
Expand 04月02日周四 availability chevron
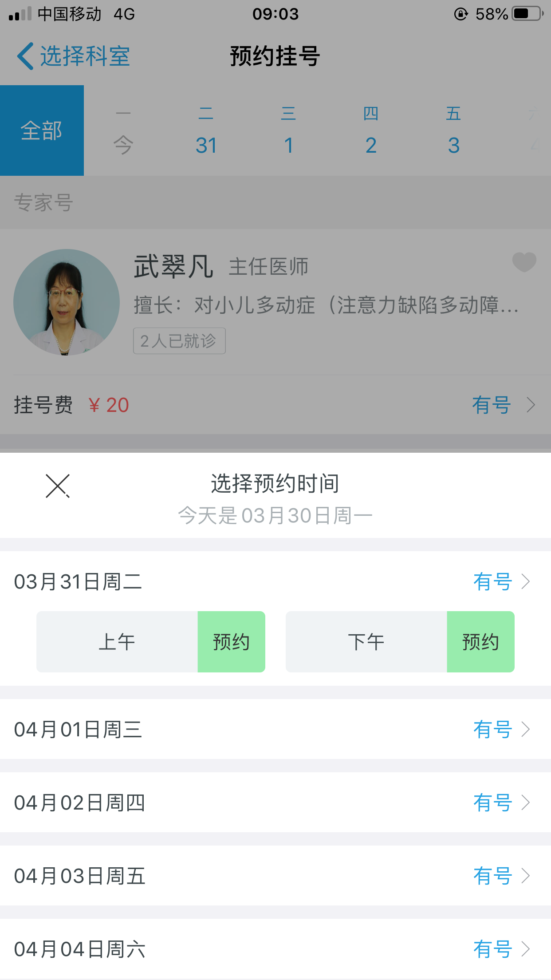click(x=526, y=802)
